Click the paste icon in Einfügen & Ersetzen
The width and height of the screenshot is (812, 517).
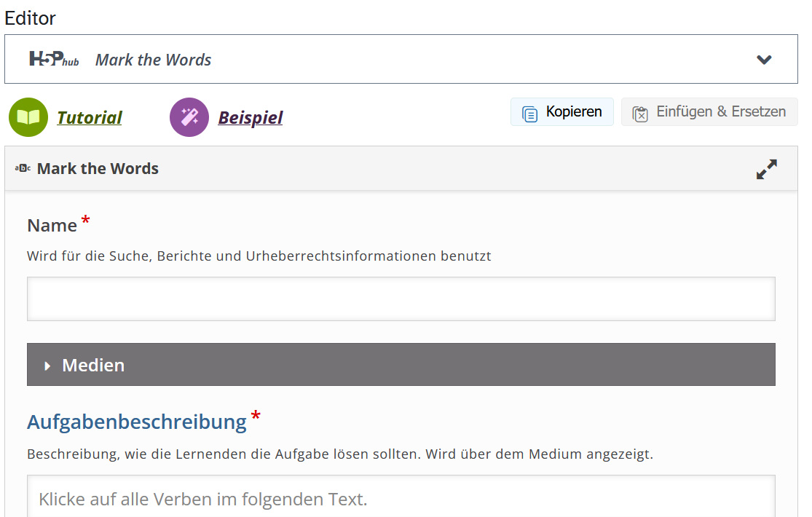click(x=640, y=113)
